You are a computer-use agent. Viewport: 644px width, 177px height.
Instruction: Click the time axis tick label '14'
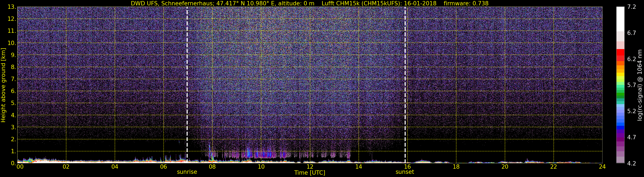pyautogui.click(x=358, y=167)
